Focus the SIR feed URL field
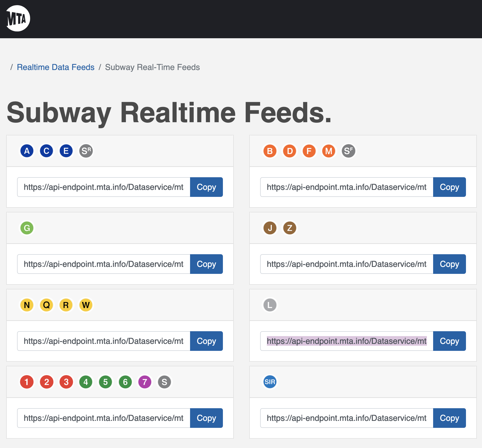This screenshot has width=482, height=448. point(347,418)
